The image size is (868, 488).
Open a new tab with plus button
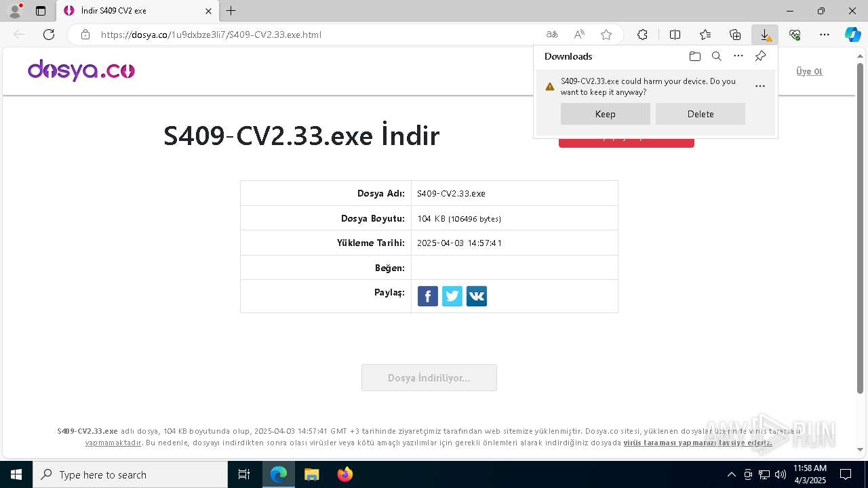(231, 11)
